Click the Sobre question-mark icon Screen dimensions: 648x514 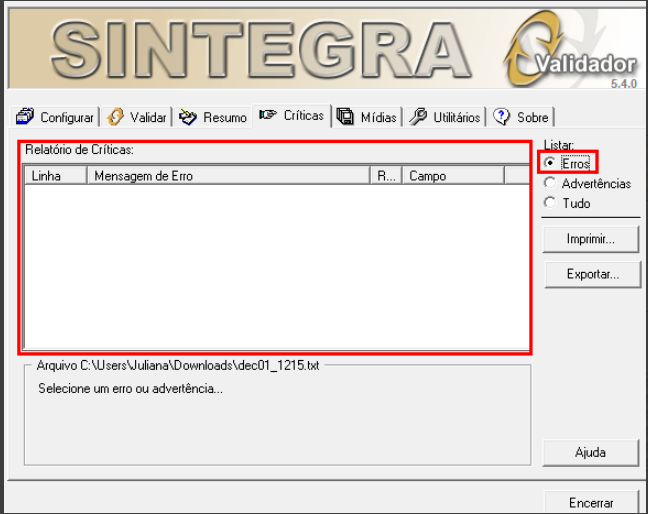point(502,117)
